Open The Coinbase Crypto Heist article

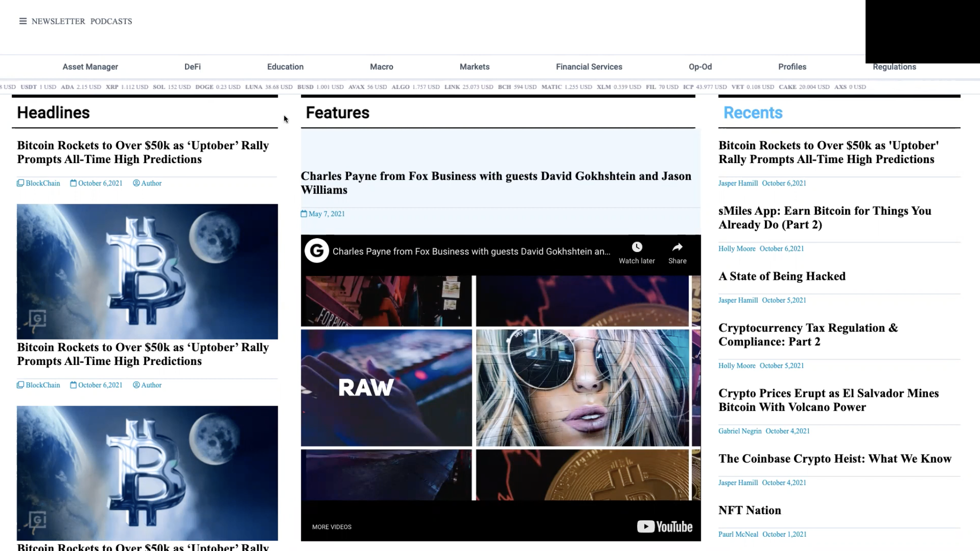click(x=835, y=459)
